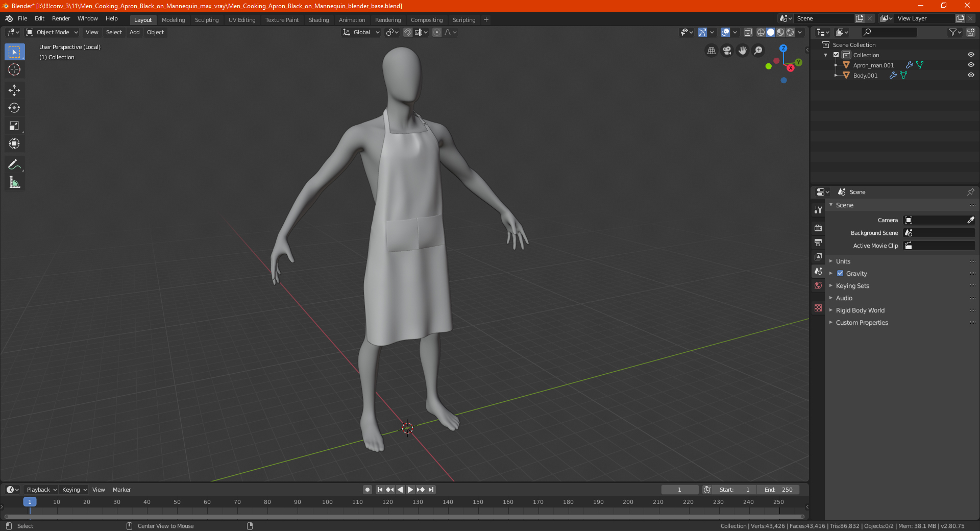Pin the Scene properties panel
Screen dimensions: 980x531
[x=970, y=192]
